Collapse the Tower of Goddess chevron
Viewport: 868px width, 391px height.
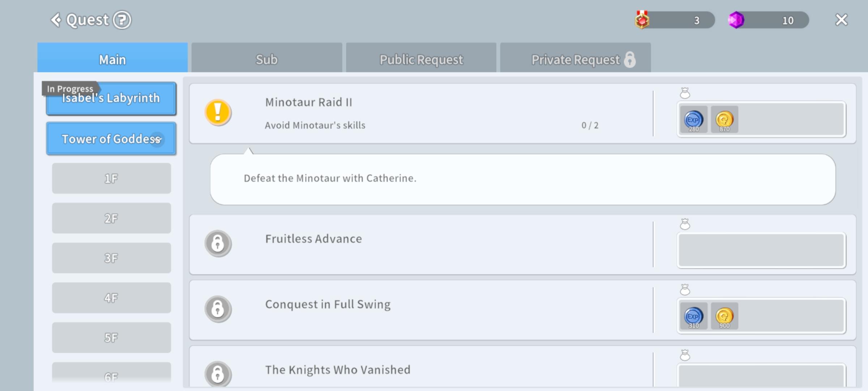point(157,139)
